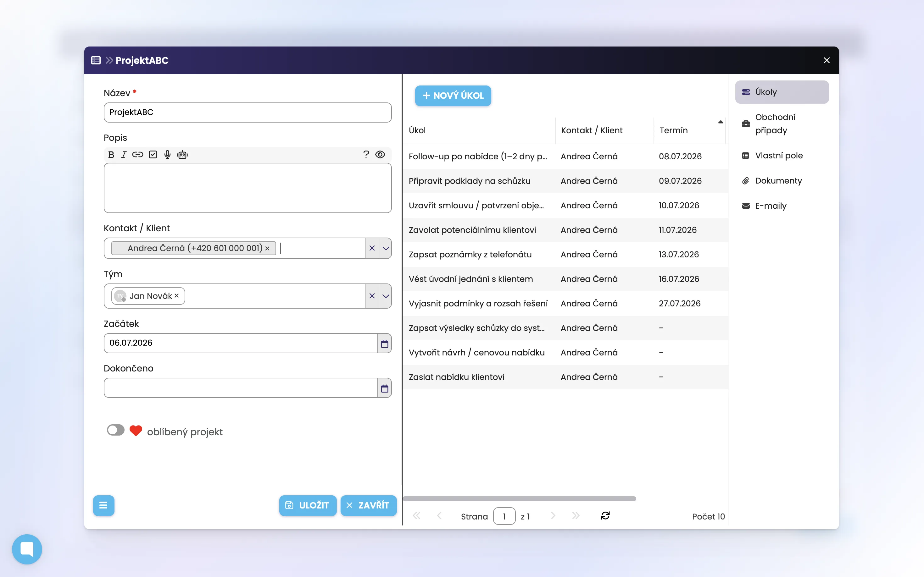Screen dimensions: 924x577
Task: Open task 'Zapsat poznámky z telefonátu'
Action: (470, 255)
